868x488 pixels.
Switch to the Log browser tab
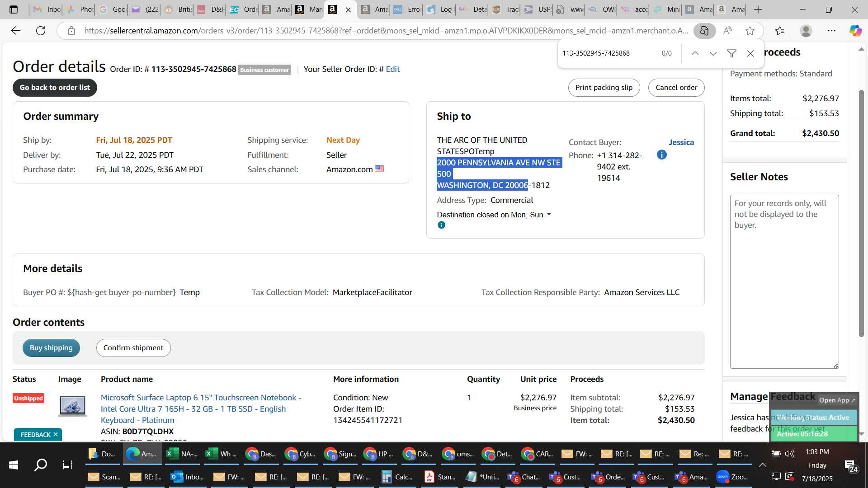[x=439, y=9]
